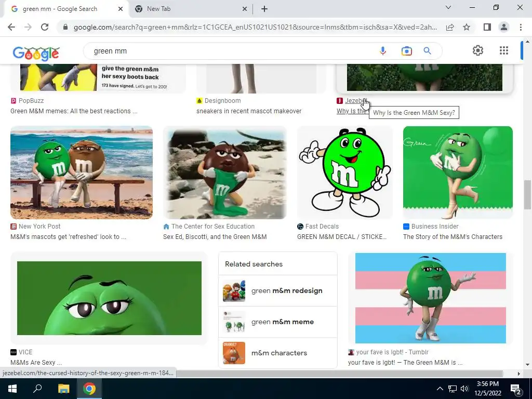
Task: Reload the current page
Action: [x=45, y=27]
